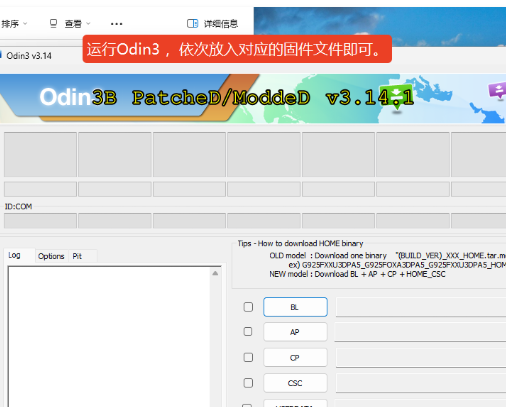The width and height of the screenshot is (506, 407).
Task: Click the log scrollbar up arrow
Action: click(215, 273)
